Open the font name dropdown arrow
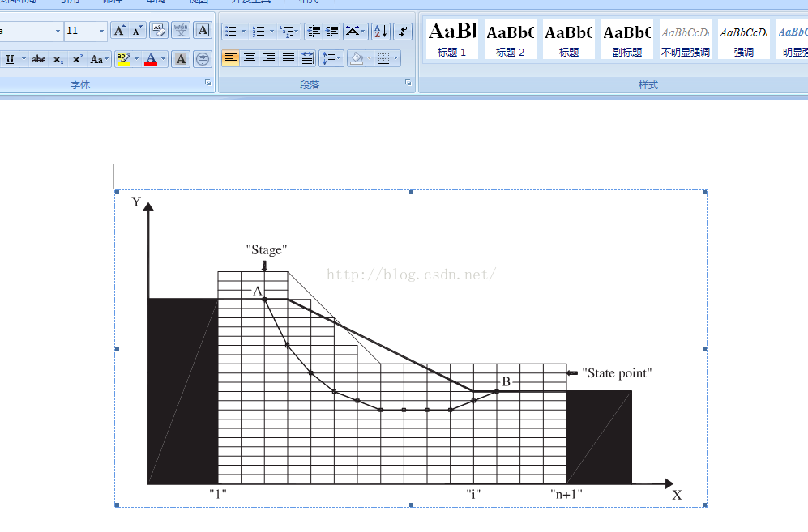 [x=58, y=32]
